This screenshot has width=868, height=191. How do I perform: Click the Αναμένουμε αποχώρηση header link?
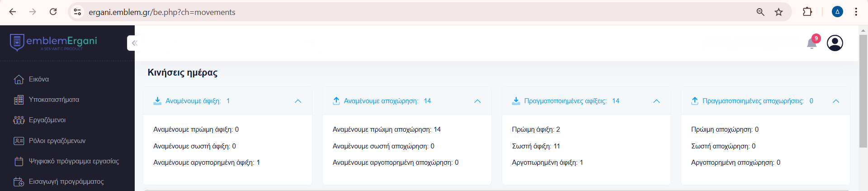[381, 101]
